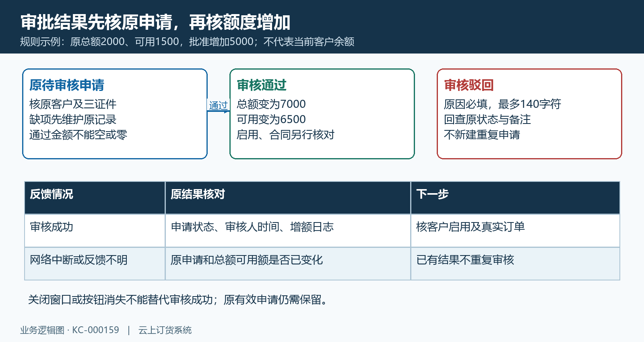The height and width of the screenshot is (342, 644).
Task: Click the 通过 link on the connector
Action: pos(218,105)
